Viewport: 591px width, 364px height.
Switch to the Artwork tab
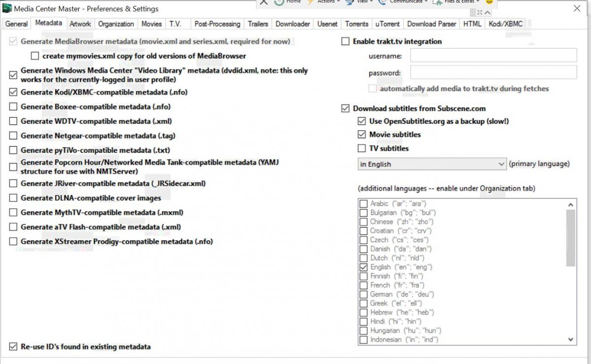pyautogui.click(x=80, y=24)
